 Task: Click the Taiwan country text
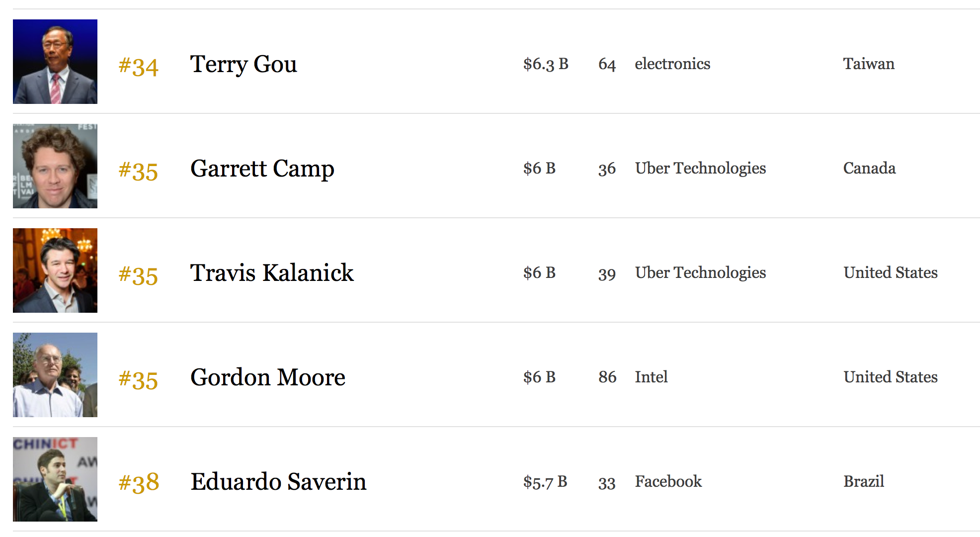pos(869,64)
